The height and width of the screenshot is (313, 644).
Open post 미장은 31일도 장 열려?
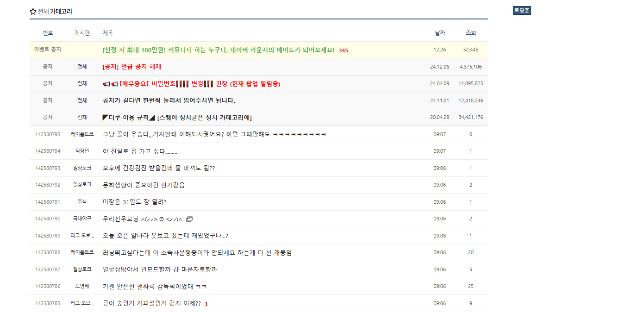[134, 202]
